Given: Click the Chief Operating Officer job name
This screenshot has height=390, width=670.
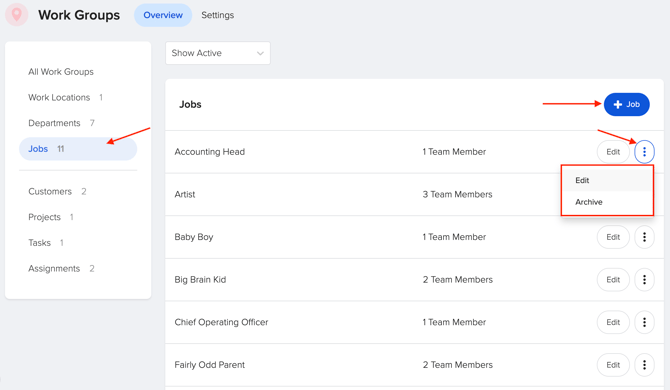Looking at the screenshot, I should coord(221,323).
